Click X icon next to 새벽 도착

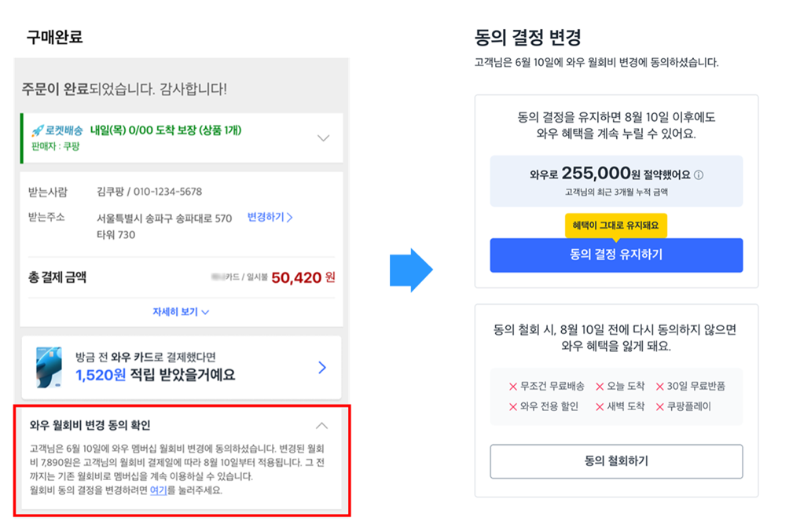click(x=600, y=407)
